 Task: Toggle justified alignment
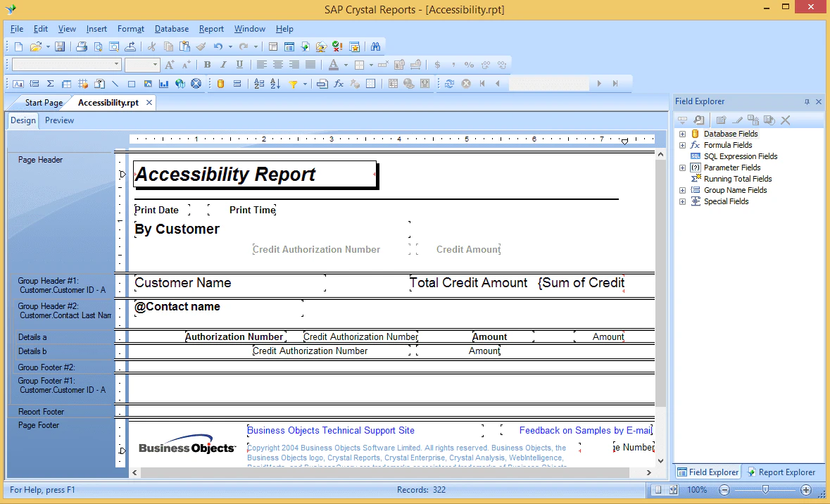click(x=310, y=65)
